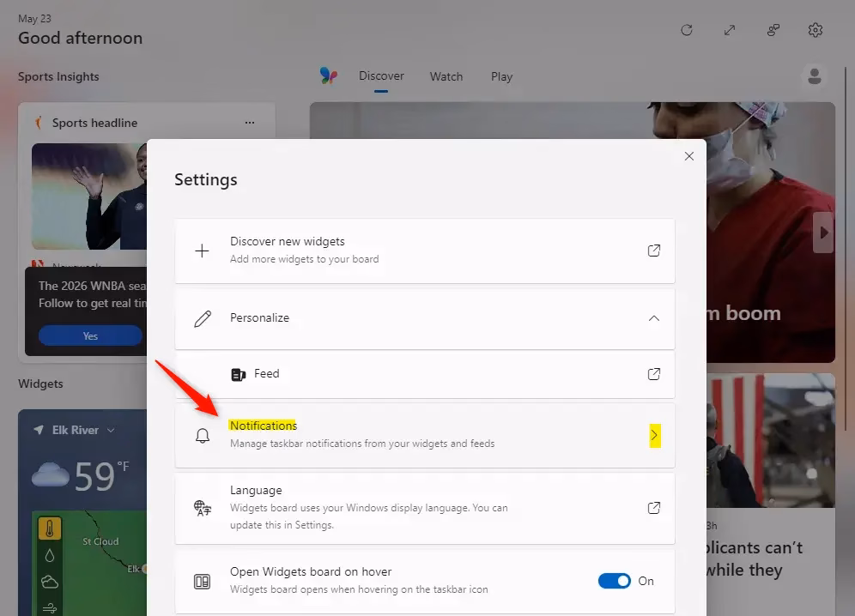855x616 pixels.
Task: Collapse the Personalize section chevron
Action: [x=654, y=318]
